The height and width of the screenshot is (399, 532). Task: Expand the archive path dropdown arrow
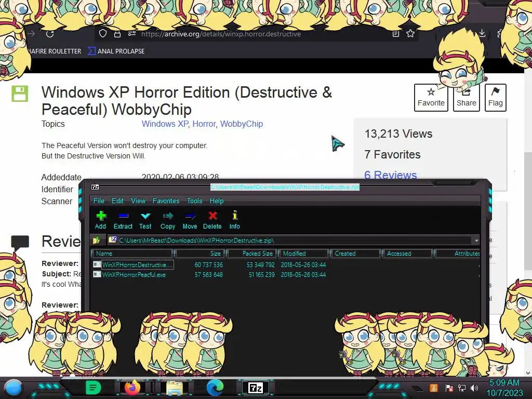pyautogui.click(x=476, y=240)
